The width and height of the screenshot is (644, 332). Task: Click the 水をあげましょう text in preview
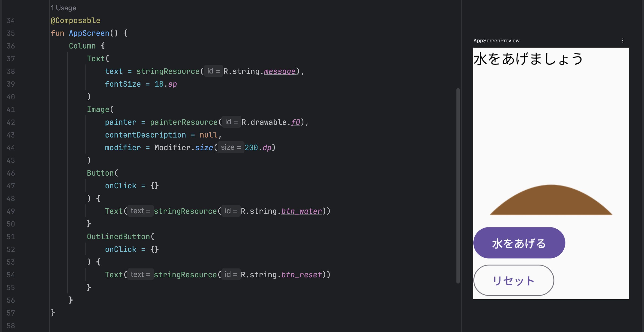pos(528,59)
